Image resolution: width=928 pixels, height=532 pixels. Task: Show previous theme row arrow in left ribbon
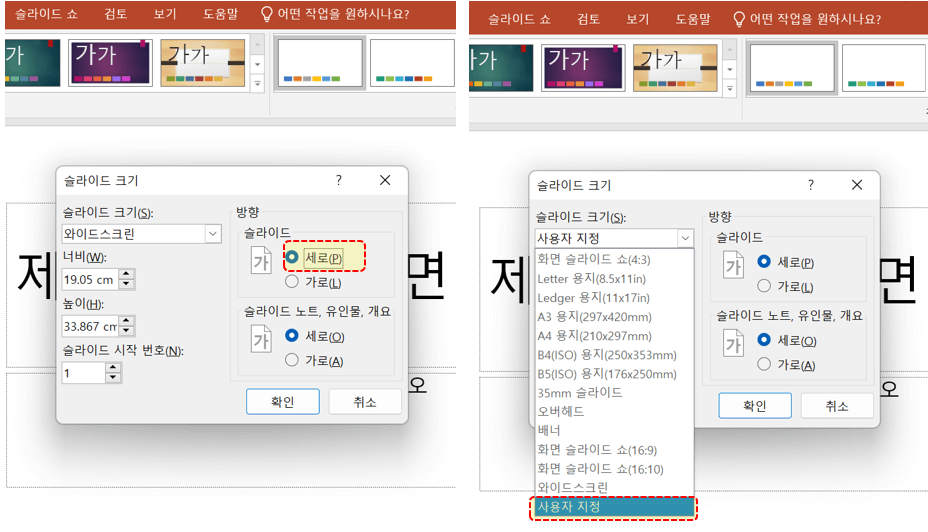(257, 44)
